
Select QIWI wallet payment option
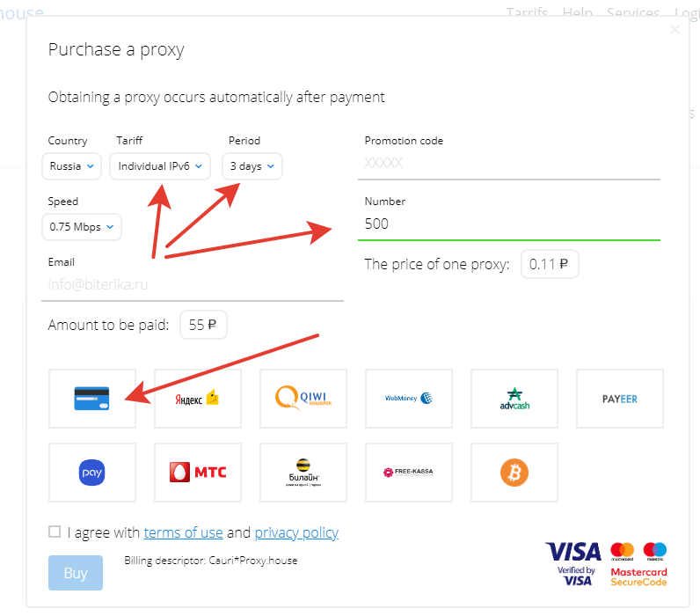click(x=303, y=399)
